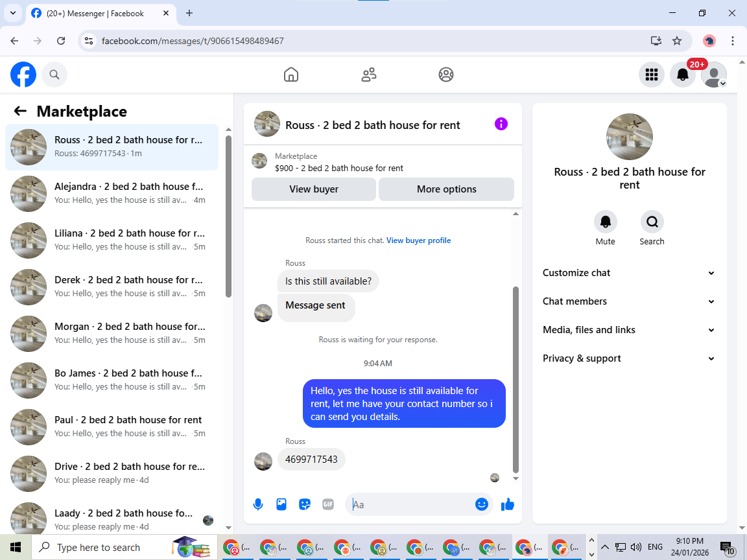This screenshot has width=747, height=560.
Task: Search in conversation icon
Action: (x=652, y=222)
